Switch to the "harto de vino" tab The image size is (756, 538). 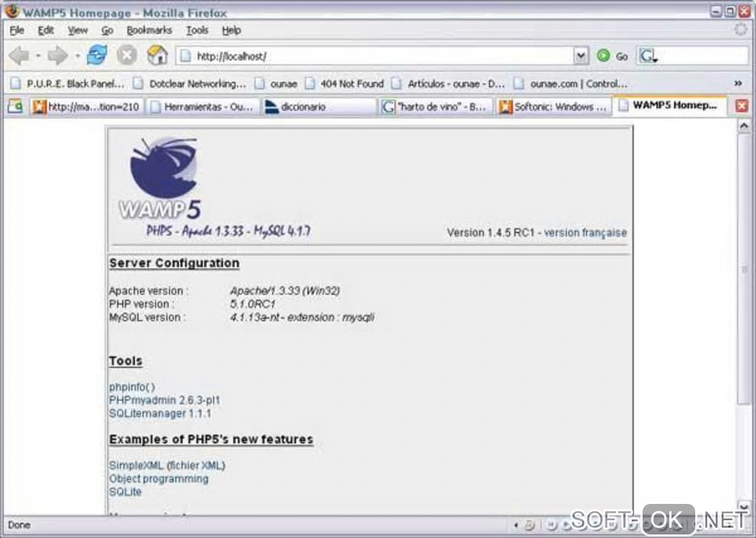tap(436, 107)
